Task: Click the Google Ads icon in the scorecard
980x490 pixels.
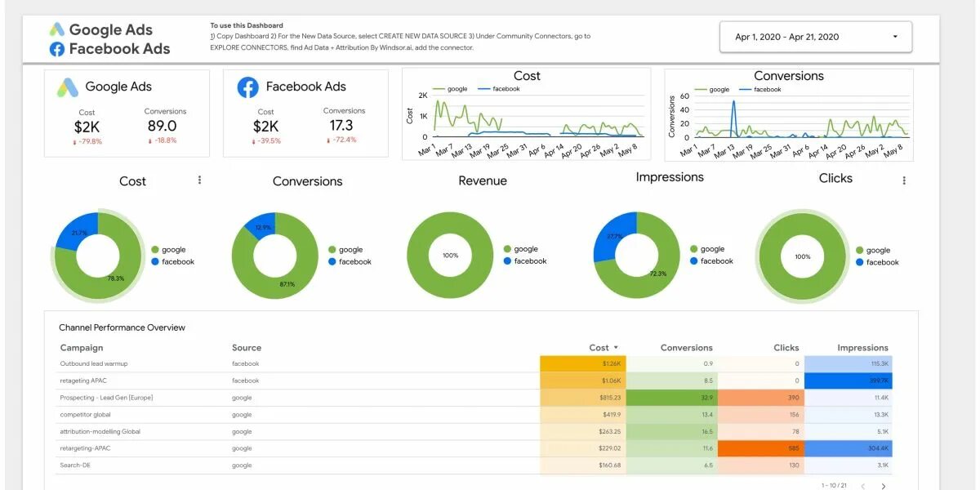Action: pyautogui.click(x=68, y=87)
